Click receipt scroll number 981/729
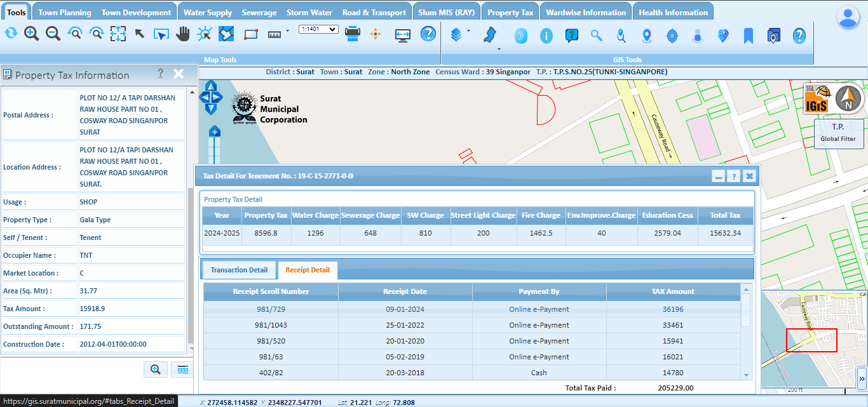Screen dimensions: 868x407 (270, 309)
